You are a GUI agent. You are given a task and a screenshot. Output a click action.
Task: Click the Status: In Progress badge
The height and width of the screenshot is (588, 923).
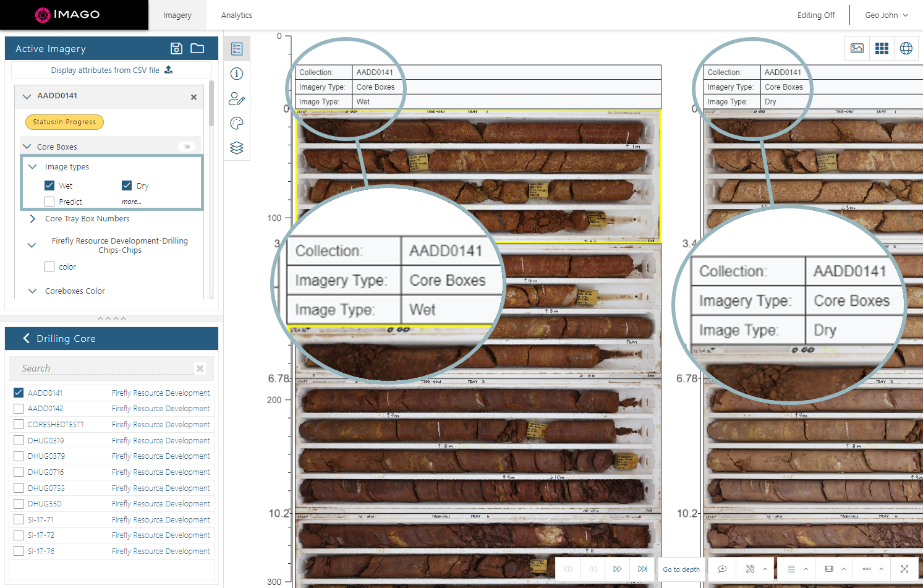tap(64, 122)
